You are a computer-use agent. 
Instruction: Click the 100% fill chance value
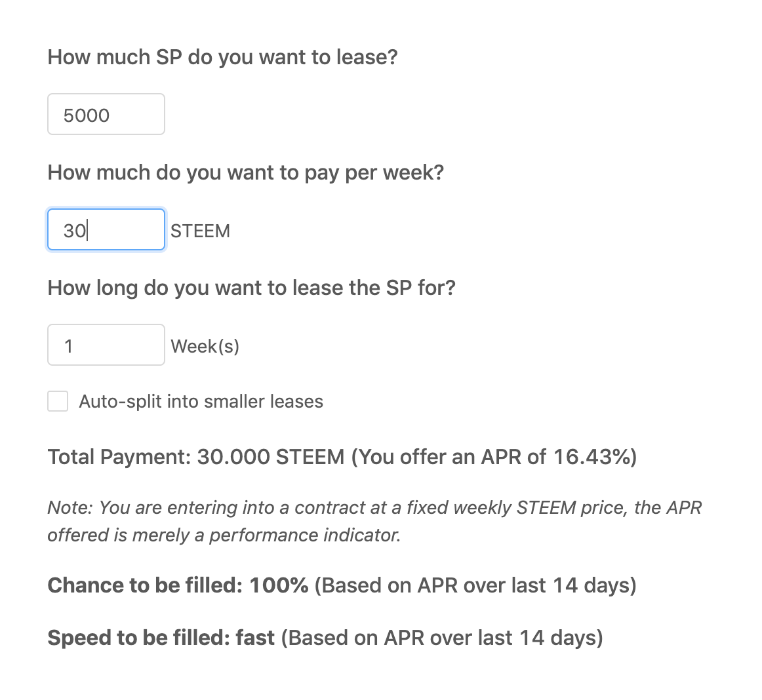tap(279, 585)
